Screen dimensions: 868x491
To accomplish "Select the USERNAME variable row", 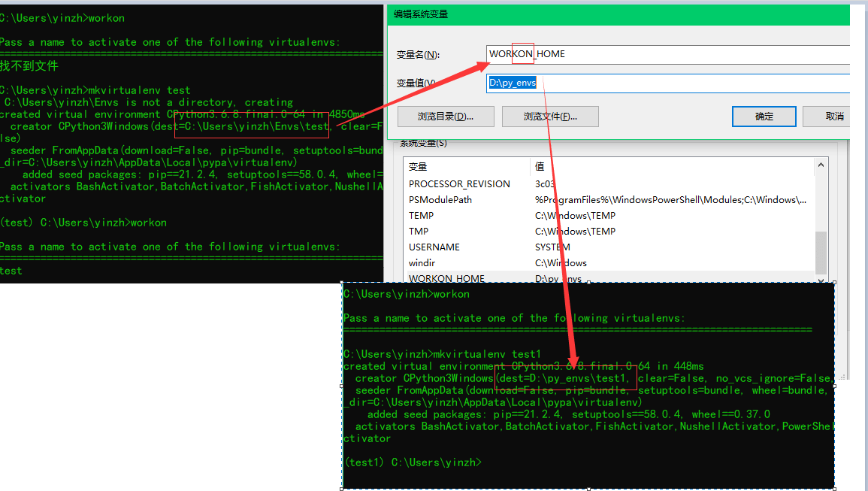I will pyautogui.click(x=609, y=247).
